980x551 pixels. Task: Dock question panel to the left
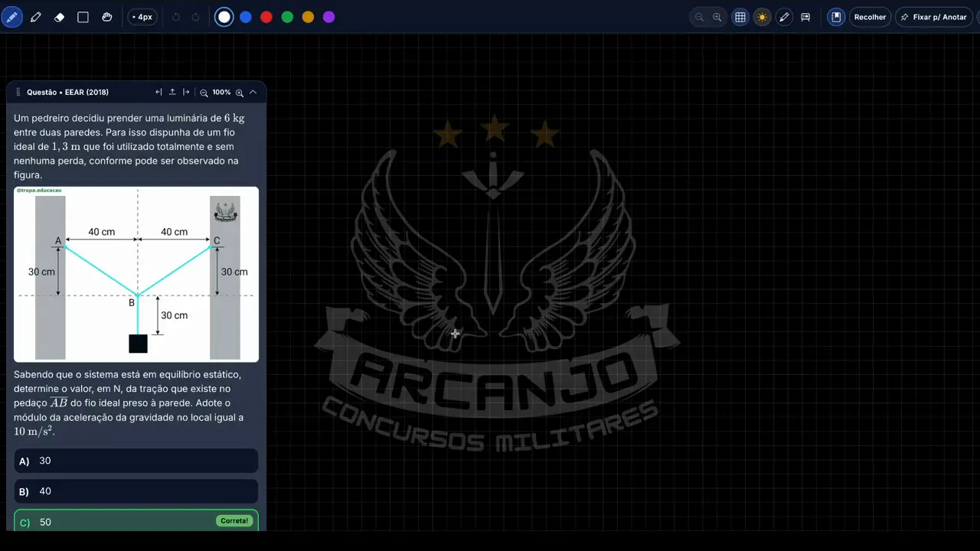pos(158,92)
